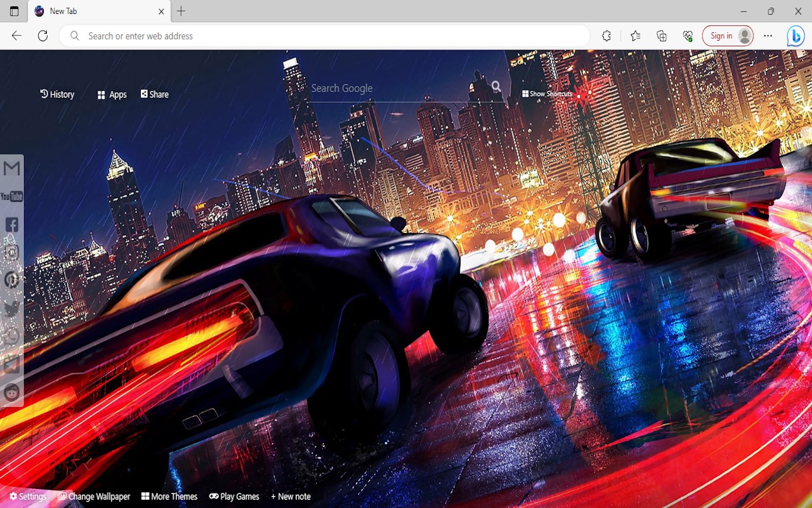Open WhatsApp from the sidebar
Viewport: 812px width, 508px height.
pos(11,337)
